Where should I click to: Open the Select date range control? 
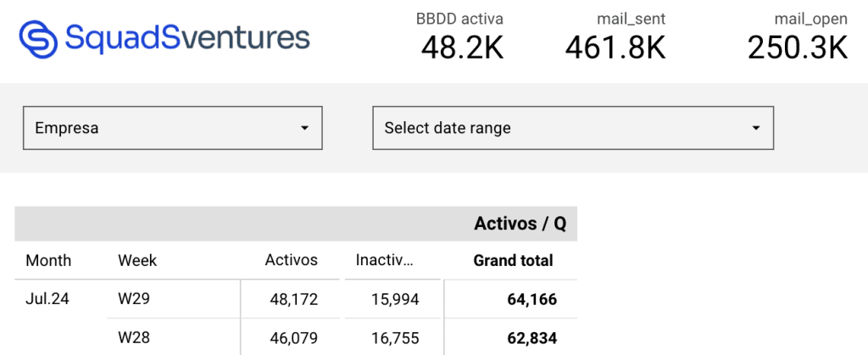pyautogui.click(x=573, y=128)
